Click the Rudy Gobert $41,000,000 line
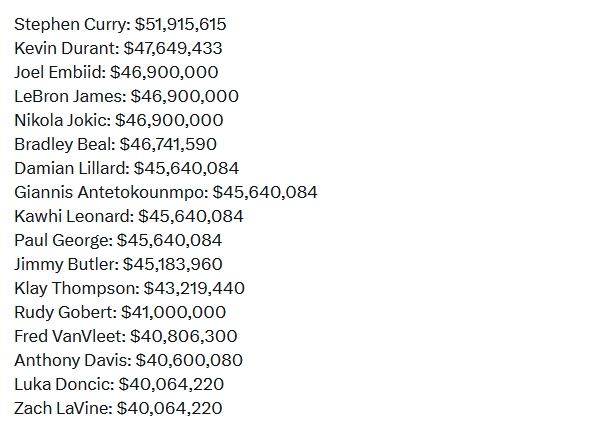The height and width of the screenshot is (426, 595). pos(120,312)
